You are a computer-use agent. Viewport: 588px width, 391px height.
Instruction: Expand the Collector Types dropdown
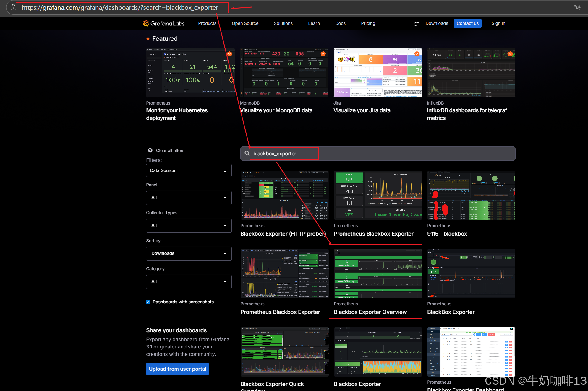click(189, 226)
